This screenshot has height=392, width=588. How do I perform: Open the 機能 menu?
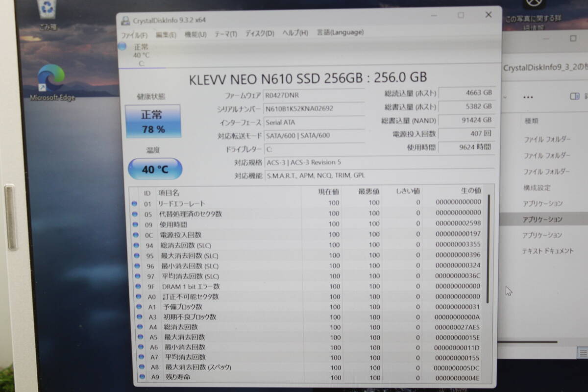pyautogui.click(x=195, y=33)
